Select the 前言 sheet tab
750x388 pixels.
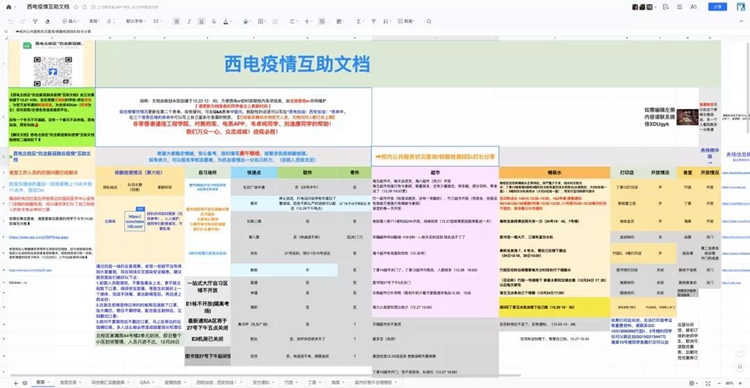click(x=43, y=383)
